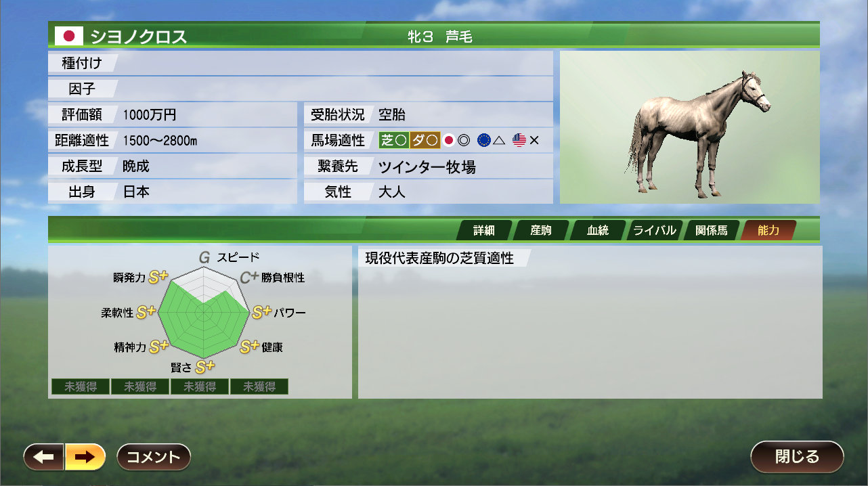Click the Japan flag beside horse name
Screen dimensions: 868x486
[x=68, y=36]
